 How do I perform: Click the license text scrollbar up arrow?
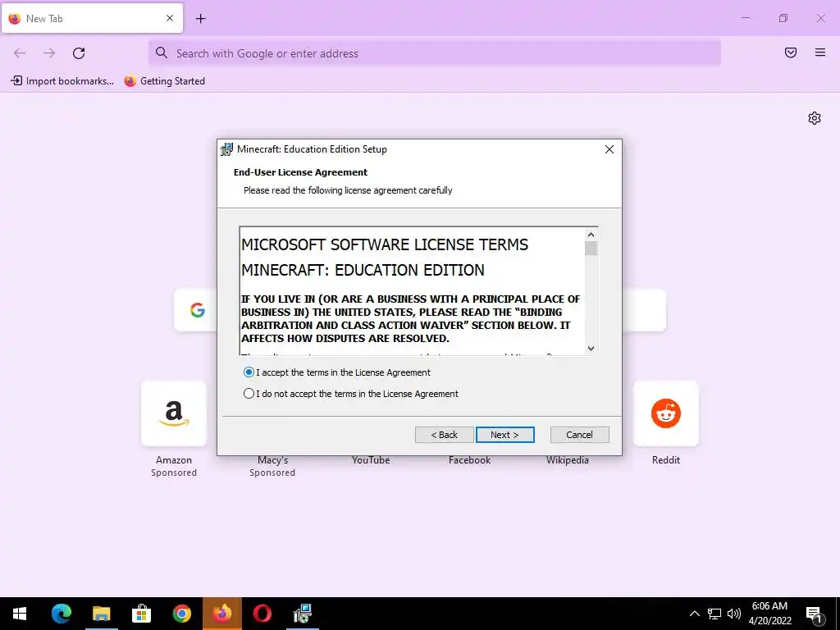[591, 235]
